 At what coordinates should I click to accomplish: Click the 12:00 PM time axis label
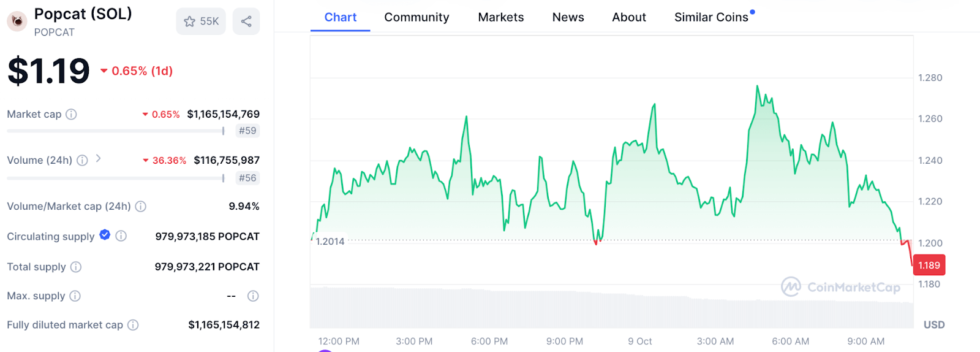(339, 342)
